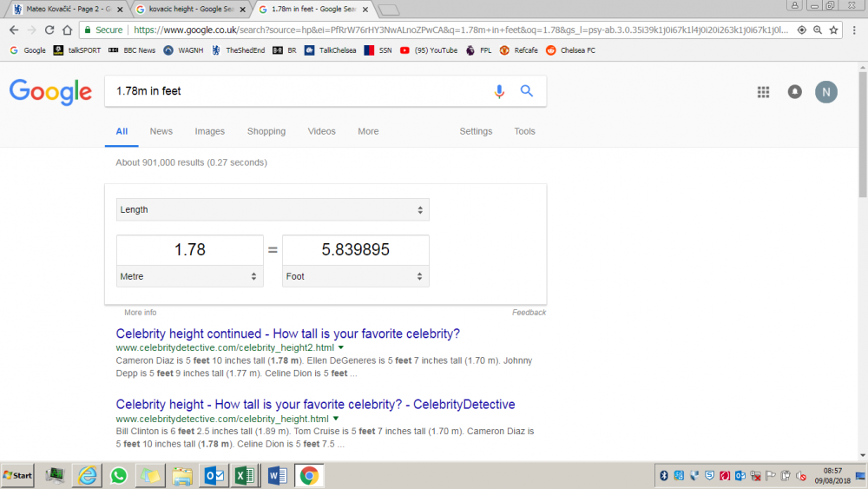Open the FPL bookmark

479,50
